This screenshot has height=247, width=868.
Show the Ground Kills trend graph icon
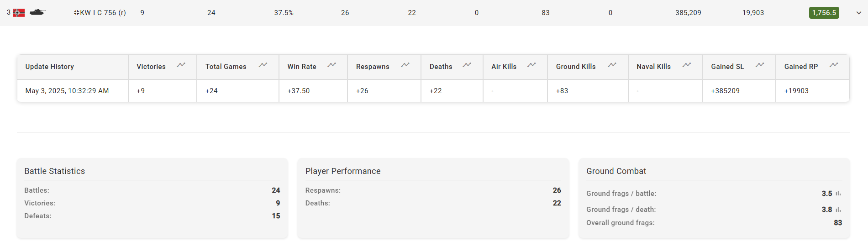612,65
